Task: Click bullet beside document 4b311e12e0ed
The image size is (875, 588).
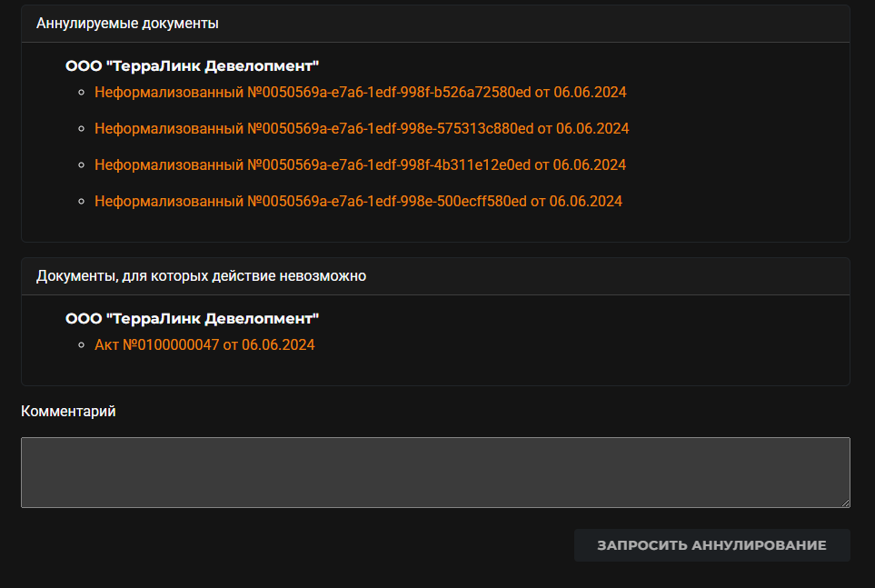Action: pos(82,164)
